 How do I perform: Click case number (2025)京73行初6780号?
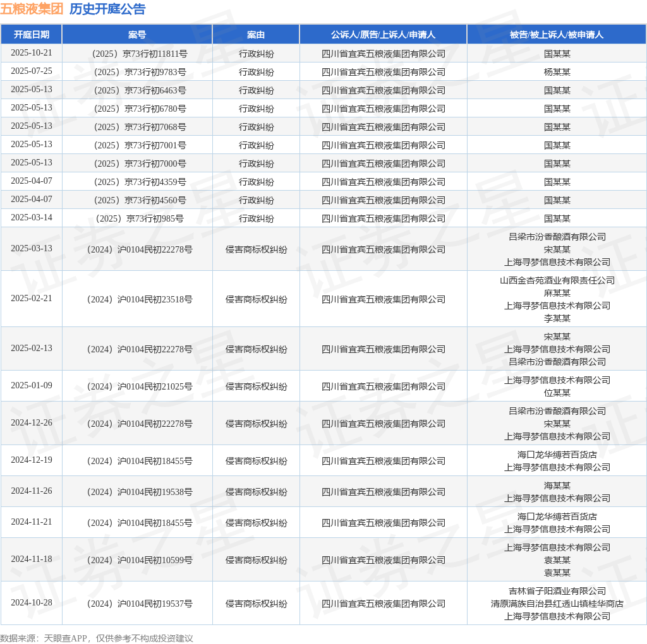pos(140,109)
